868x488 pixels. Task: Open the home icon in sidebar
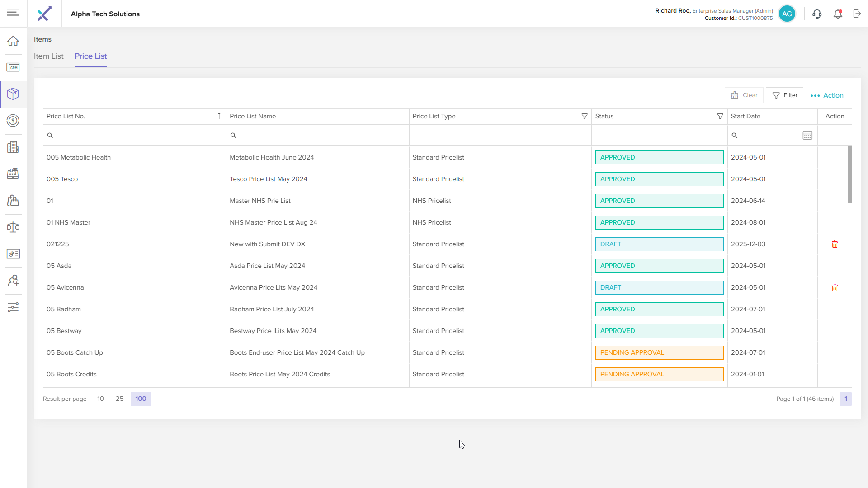point(13,41)
